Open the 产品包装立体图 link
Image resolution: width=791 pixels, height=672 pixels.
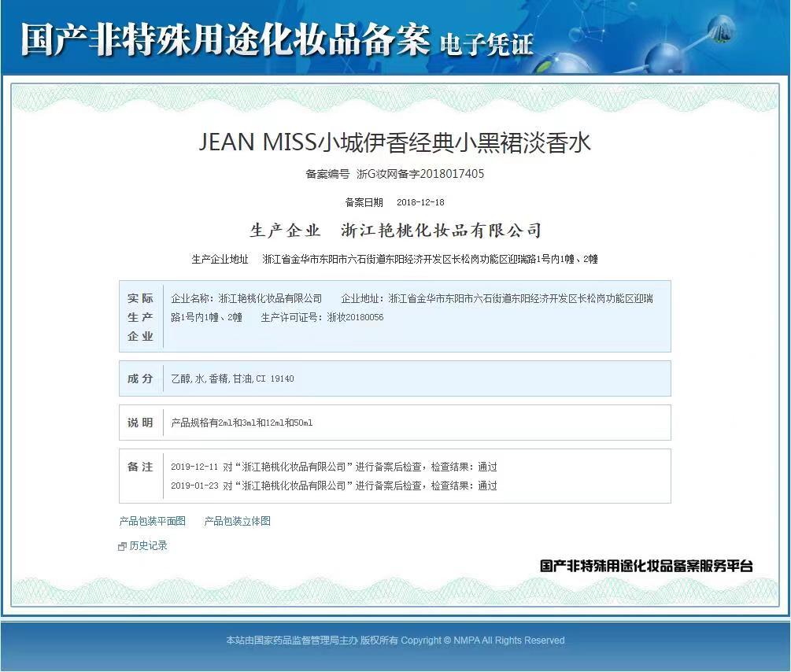[236, 521]
